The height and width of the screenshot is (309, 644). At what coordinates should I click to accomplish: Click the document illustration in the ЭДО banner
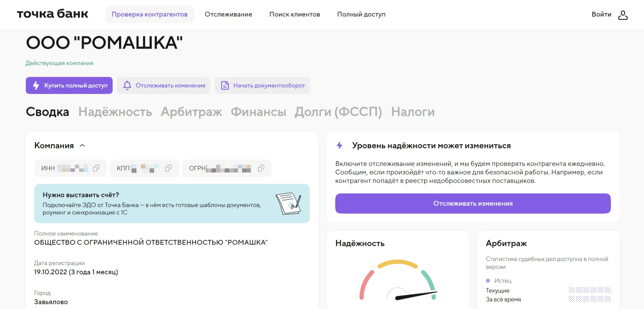pos(289,203)
